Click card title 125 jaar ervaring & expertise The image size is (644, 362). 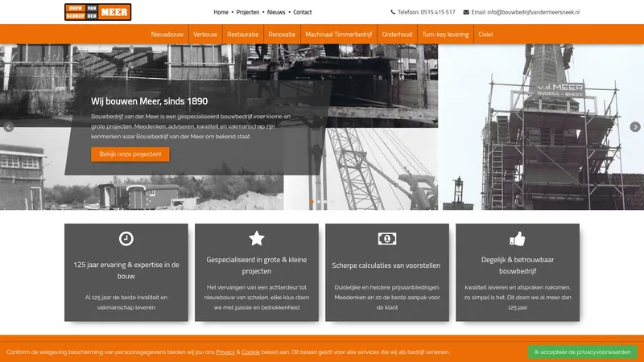pos(126,270)
